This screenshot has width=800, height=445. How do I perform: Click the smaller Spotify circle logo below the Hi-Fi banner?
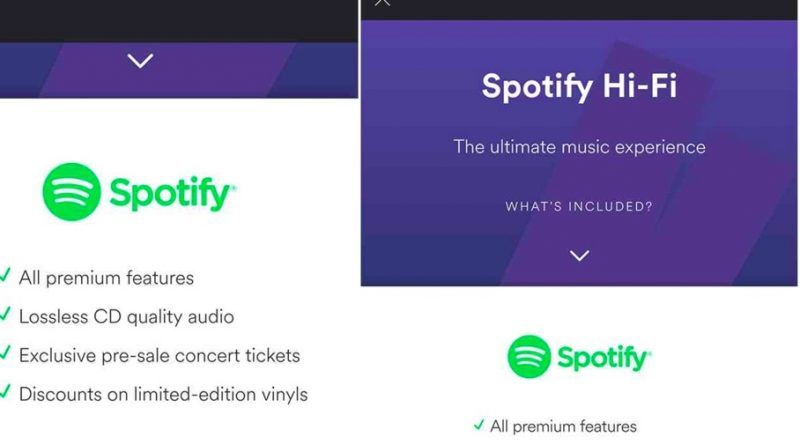[x=529, y=356]
